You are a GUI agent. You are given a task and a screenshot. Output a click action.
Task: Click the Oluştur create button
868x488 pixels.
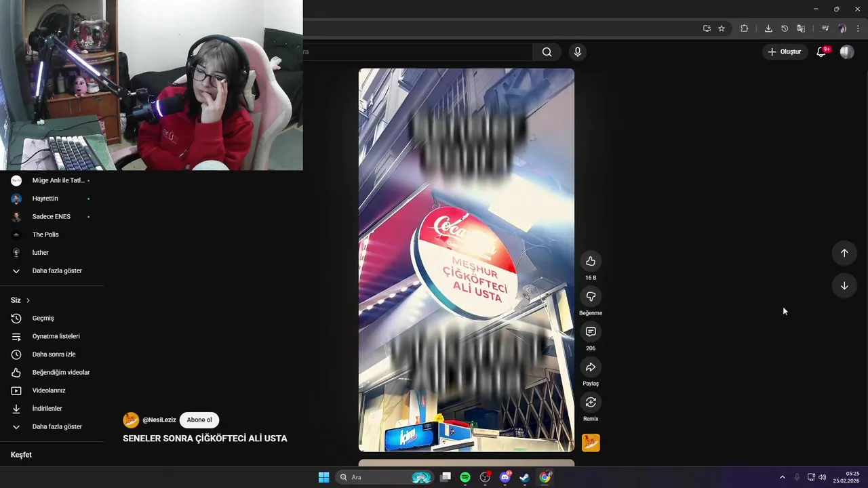(785, 52)
